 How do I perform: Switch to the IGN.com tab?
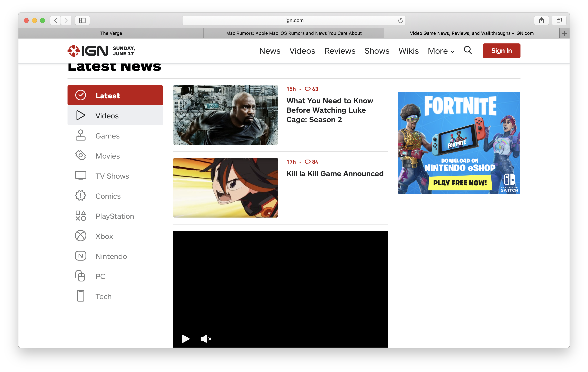[472, 33]
